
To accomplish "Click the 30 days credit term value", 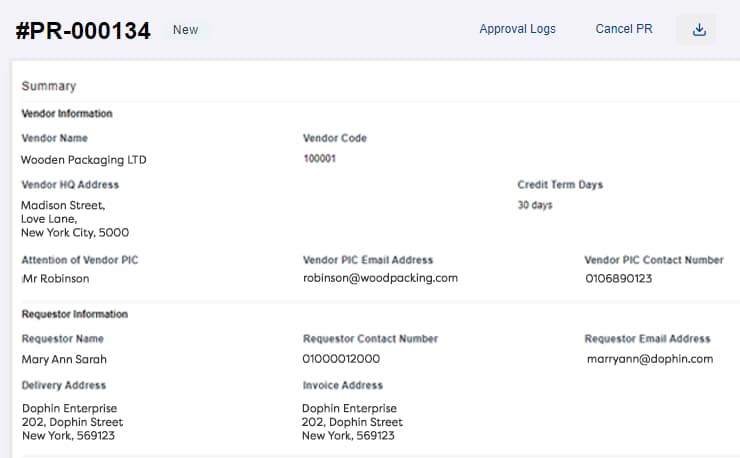I will (535, 205).
